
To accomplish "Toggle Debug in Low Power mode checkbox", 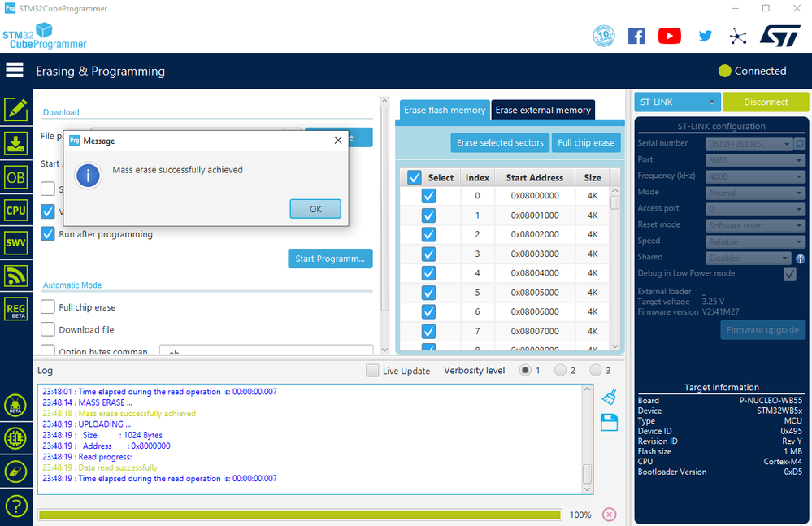I will coord(790,274).
